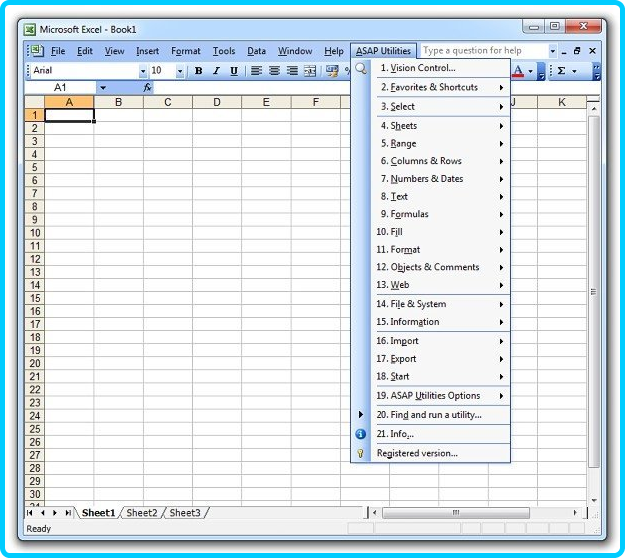Expand 7. Numbers & Dates submenu
This screenshot has width=625, height=558.
[x=440, y=179]
